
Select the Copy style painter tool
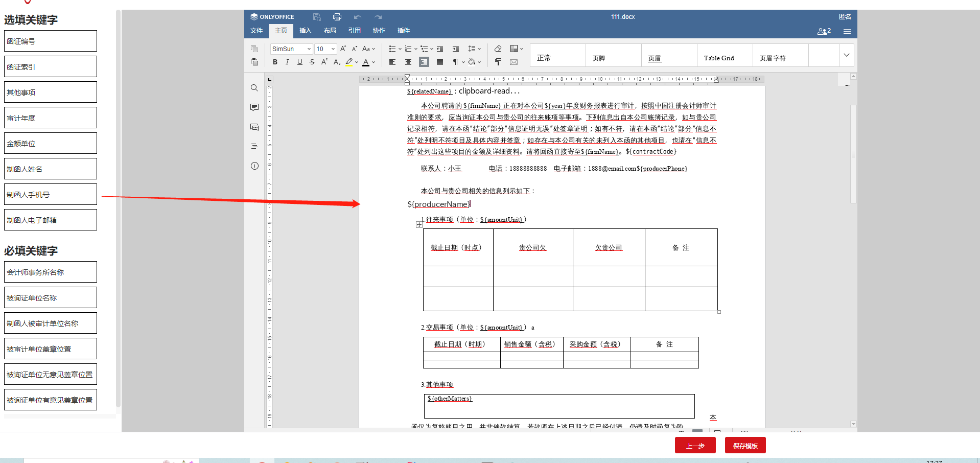click(498, 62)
